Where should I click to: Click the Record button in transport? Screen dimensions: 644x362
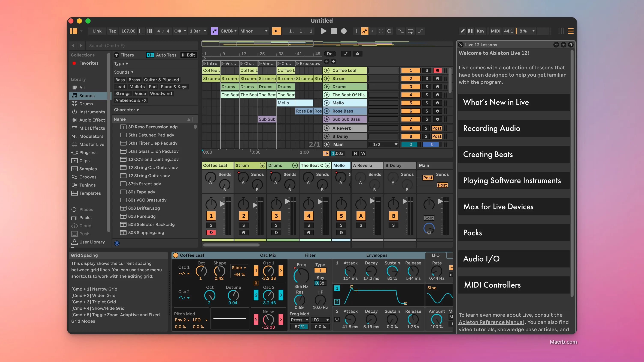[x=344, y=31]
